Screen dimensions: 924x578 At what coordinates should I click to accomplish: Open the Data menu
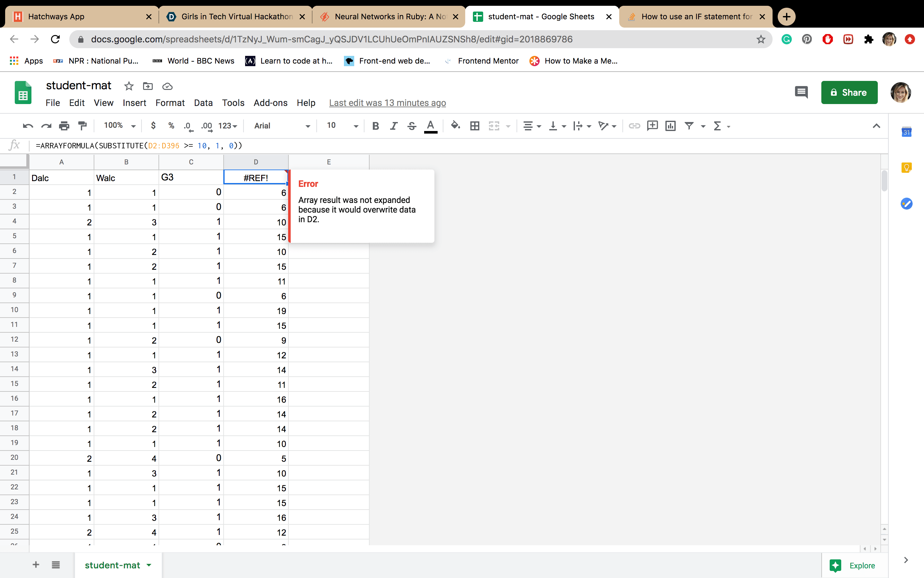[x=203, y=103]
